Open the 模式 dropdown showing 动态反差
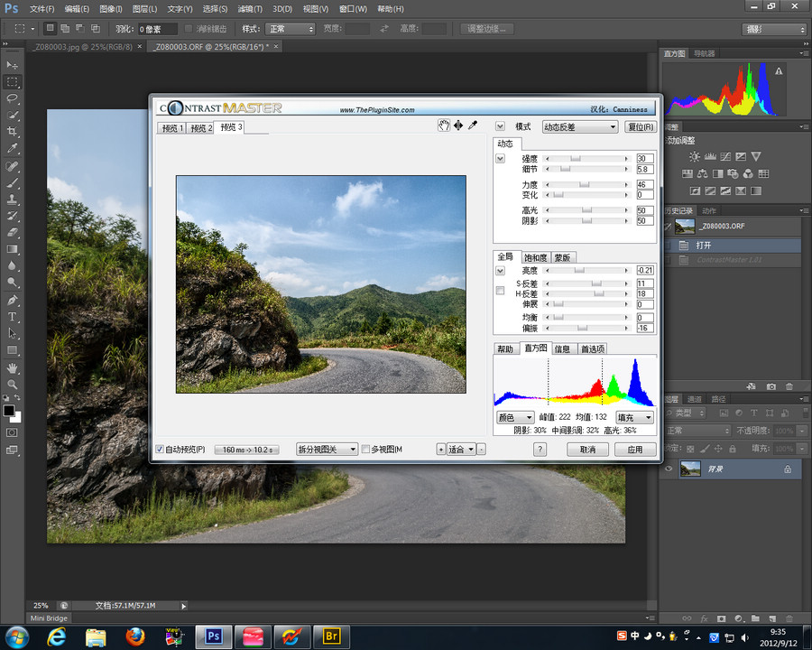Screen dimensions: 812x650 580,127
